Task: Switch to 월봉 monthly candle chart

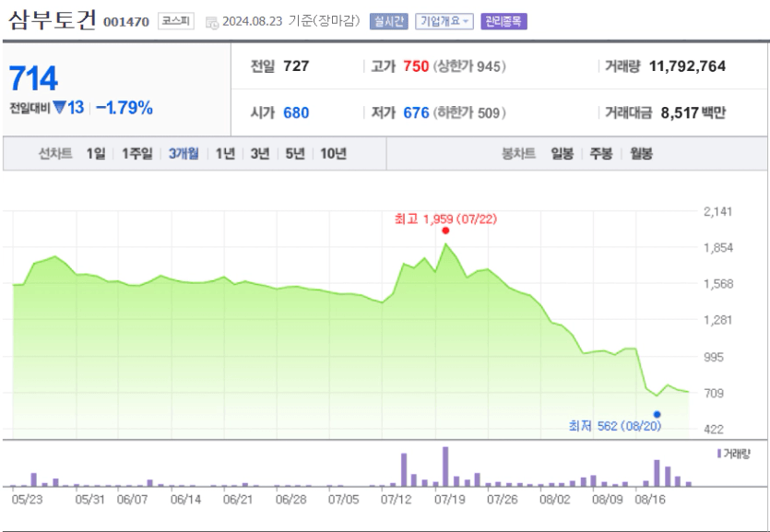Action: pyautogui.click(x=641, y=154)
